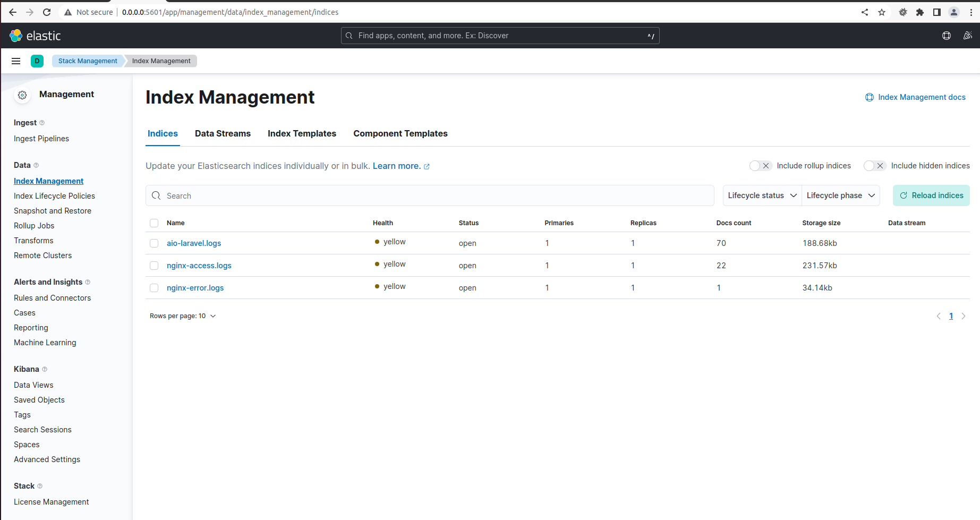Bookmark this page with the star icon
Viewport: 980px width, 520px height.
(882, 12)
